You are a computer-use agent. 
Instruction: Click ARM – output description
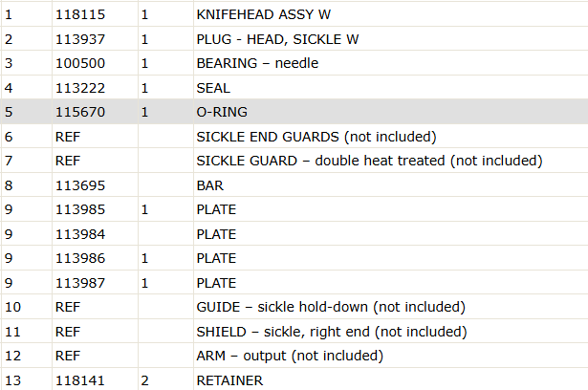[290, 356]
